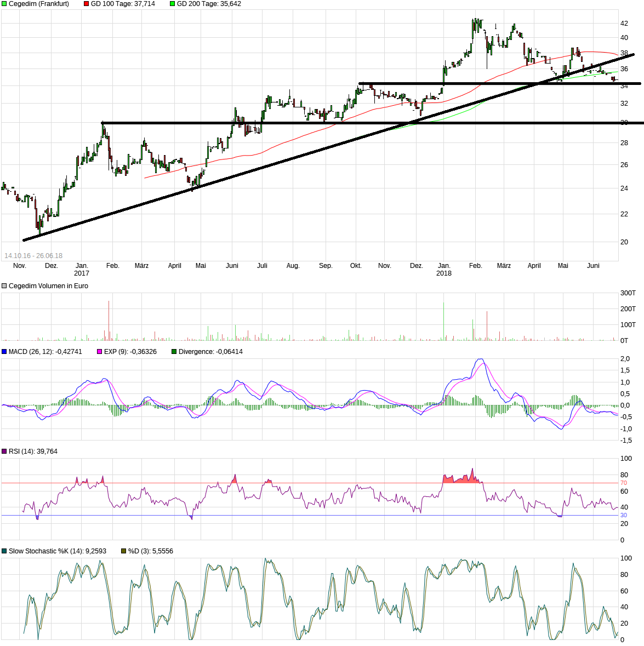Click the 'RSI (14): 39,764' label

(x=33, y=451)
